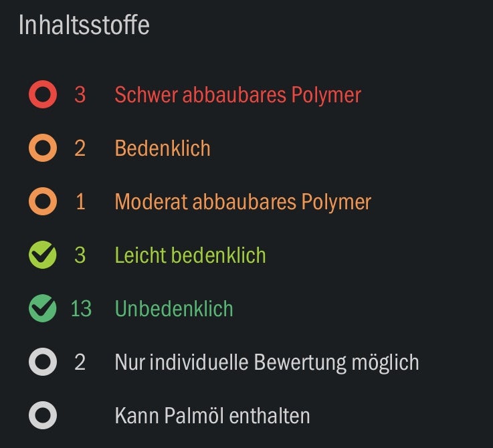Click the grey ring icon for Kann Palmöl enthalten

click(x=43, y=415)
